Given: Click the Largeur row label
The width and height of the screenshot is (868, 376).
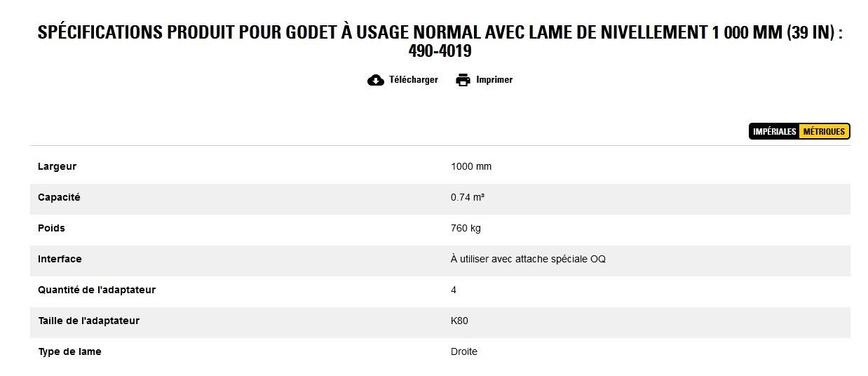Looking at the screenshot, I should (x=57, y=167).
